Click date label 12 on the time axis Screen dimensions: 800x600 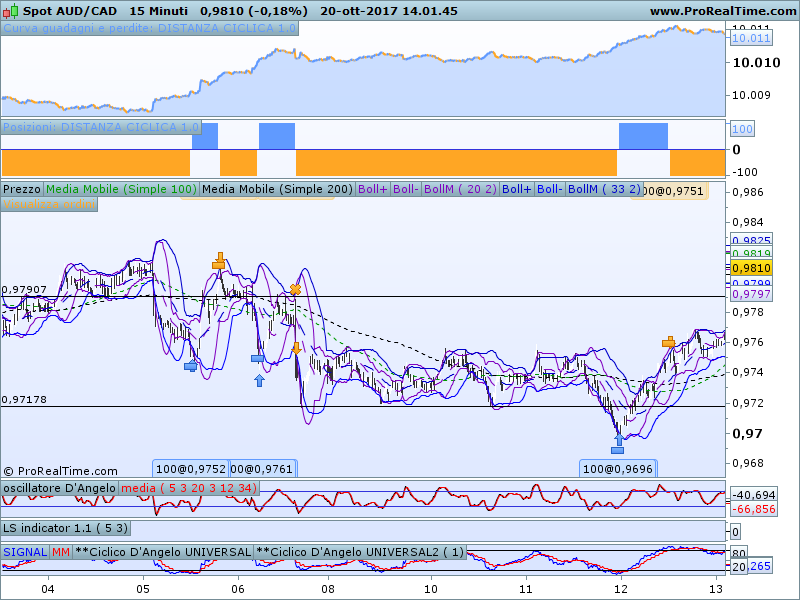point(620,589)
